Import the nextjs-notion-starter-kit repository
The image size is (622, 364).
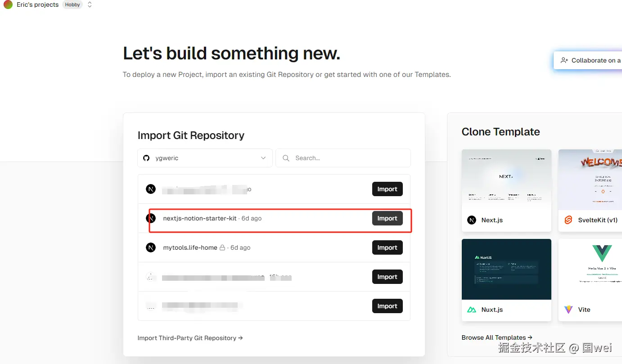pyautogui.click(x=387, y=218)
